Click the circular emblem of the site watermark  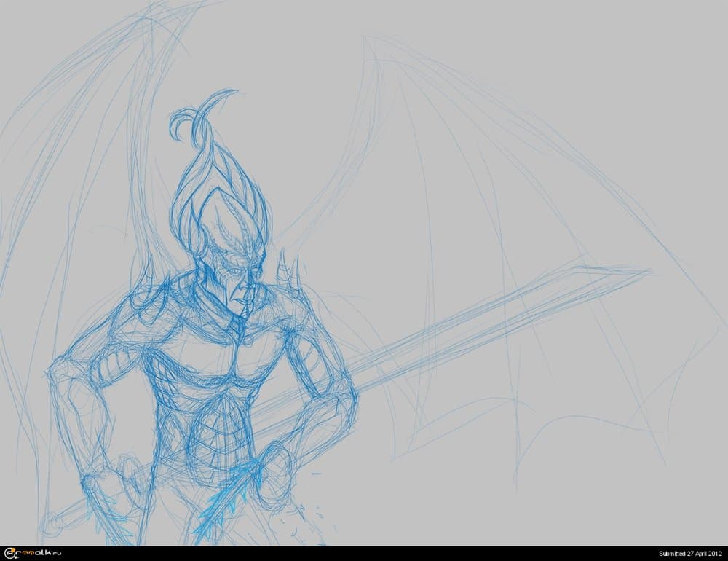tap(9, 553)
